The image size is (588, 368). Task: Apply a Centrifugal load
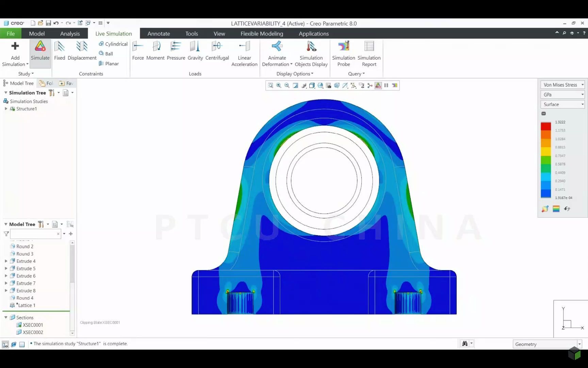217,51
